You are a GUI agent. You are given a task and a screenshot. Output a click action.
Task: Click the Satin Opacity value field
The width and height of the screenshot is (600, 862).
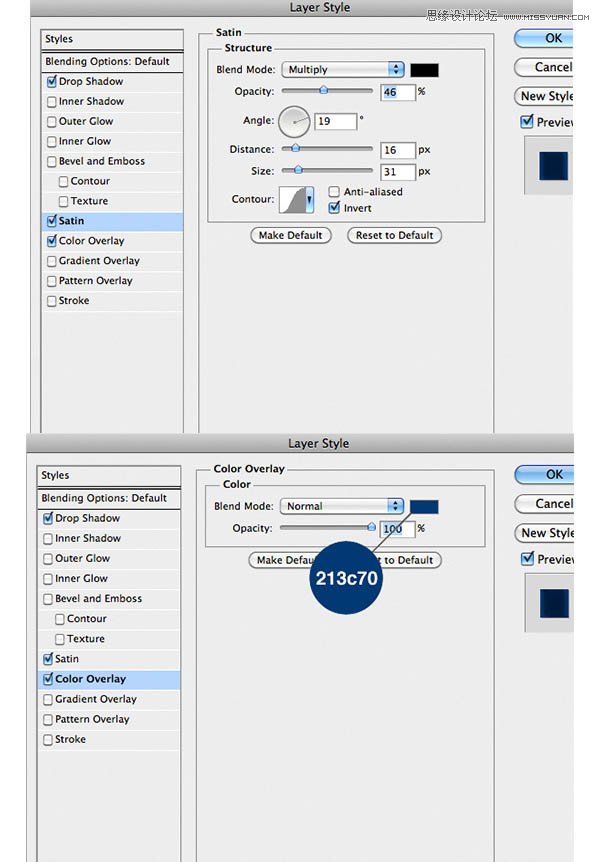[x=398, y=92]
